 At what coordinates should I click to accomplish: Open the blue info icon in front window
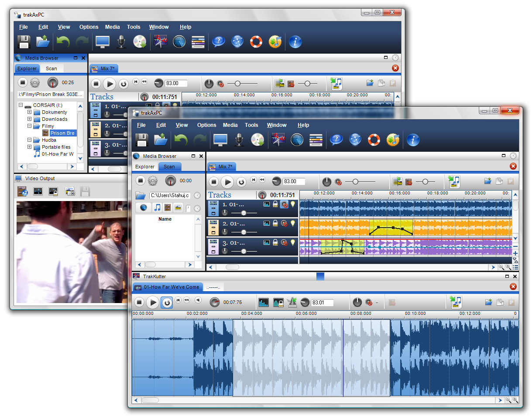(413, 140)
